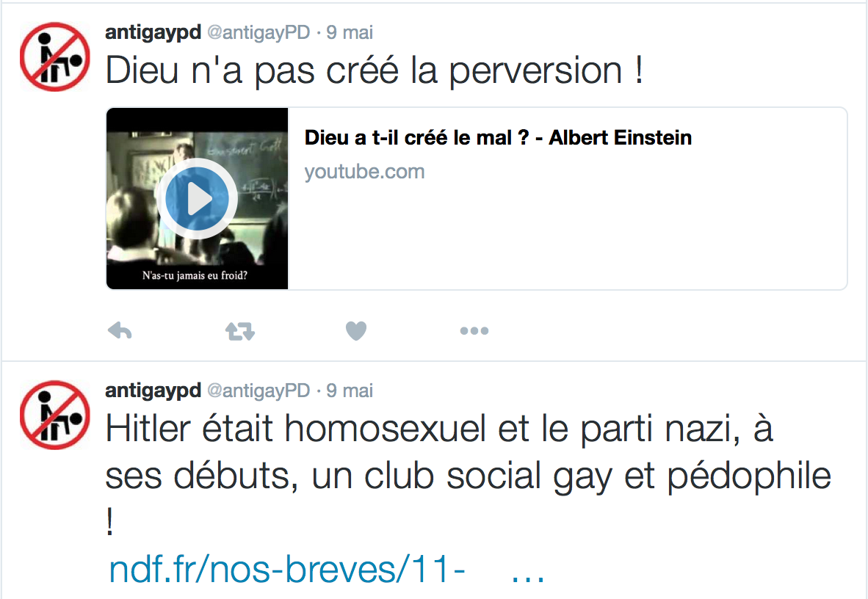This screenshot has width=868, height=599.
Task: Play the embedded YouTube video
Action: coord(197,198)
